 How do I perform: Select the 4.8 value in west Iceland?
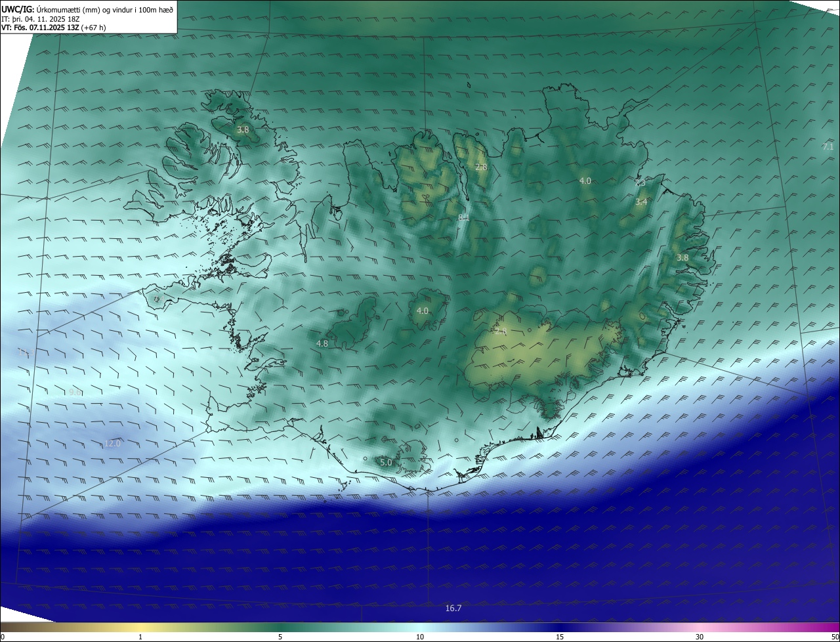click(322, 344)
